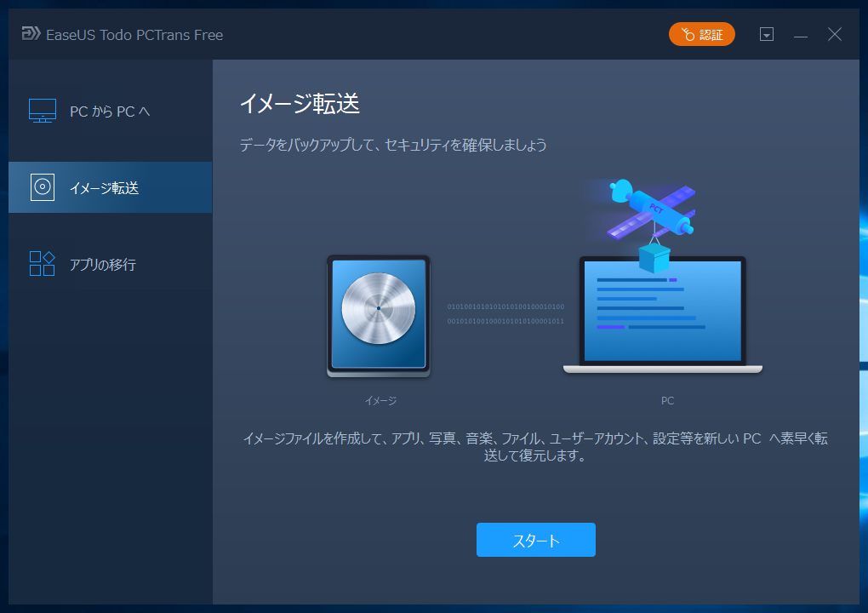The height and width of the screenshot is (613, 868).
Task: Click the アプリの移行 grid icon
Action: pos(42,264)
